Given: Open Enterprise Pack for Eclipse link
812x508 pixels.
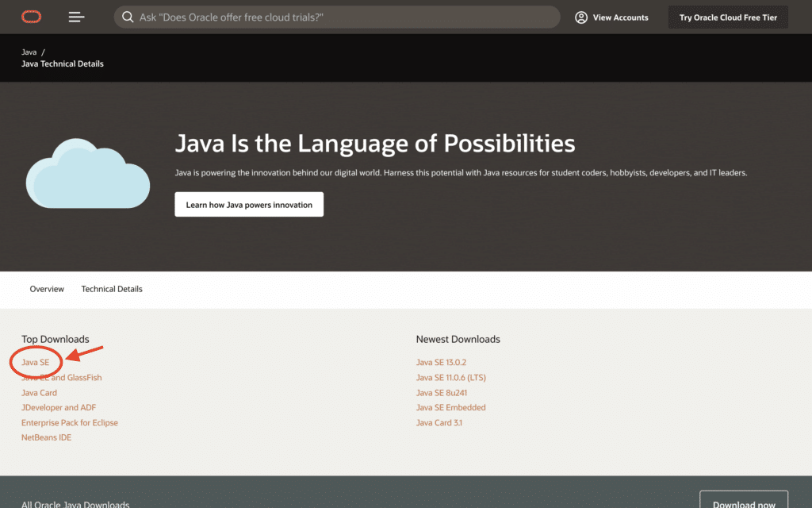Looking at the screenshot, I should (70, 423).
